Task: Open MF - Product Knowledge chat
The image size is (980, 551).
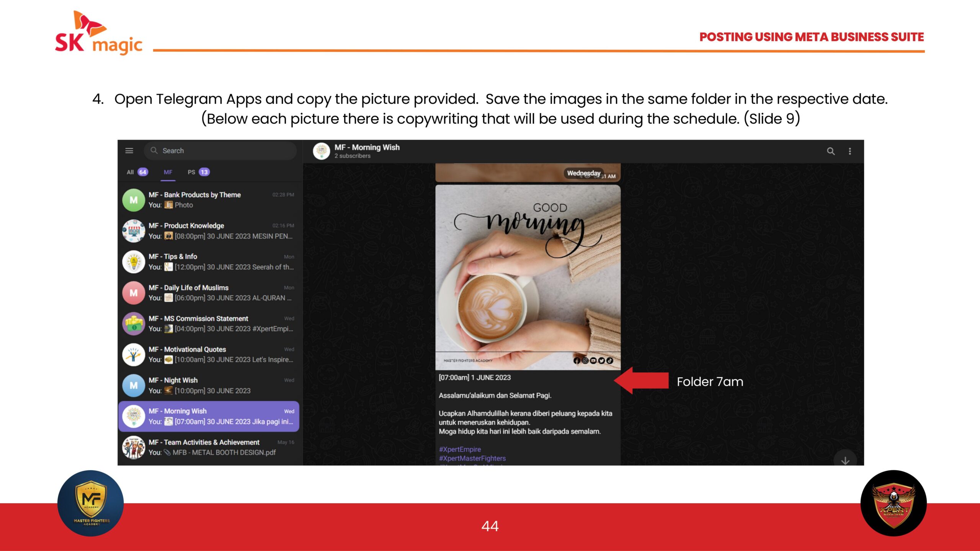Action: 209,231
